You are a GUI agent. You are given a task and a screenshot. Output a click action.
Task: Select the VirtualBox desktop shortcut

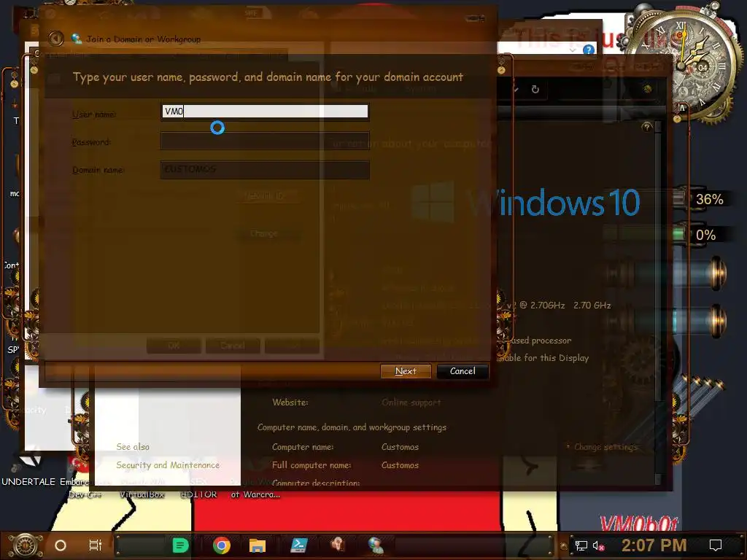(142, 494)
